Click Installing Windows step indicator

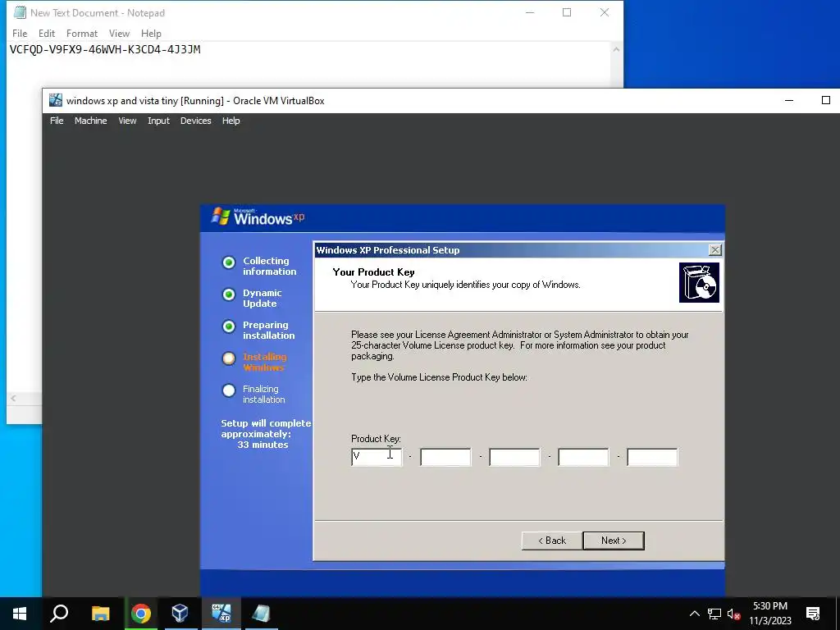coord(229,358)
